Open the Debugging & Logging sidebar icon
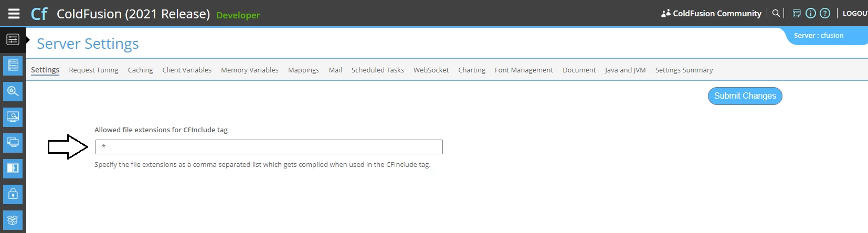The height and width of the screenshot is (233, 868). [x=13, y=91]
